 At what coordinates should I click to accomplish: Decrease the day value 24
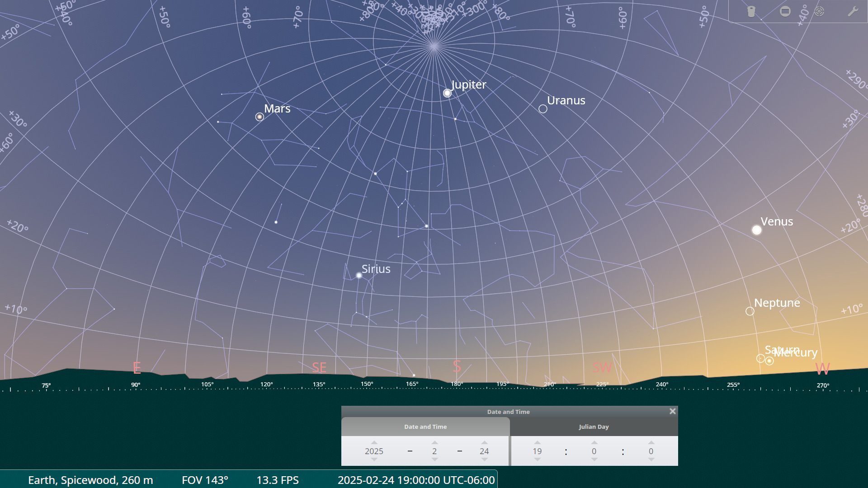484,460
